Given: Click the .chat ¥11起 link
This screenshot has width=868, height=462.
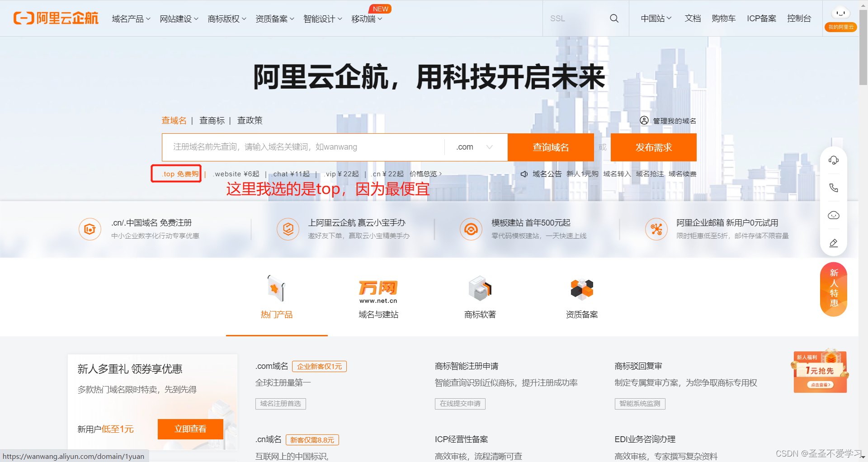Looking at the screenshot, I should tap(291, 174).
